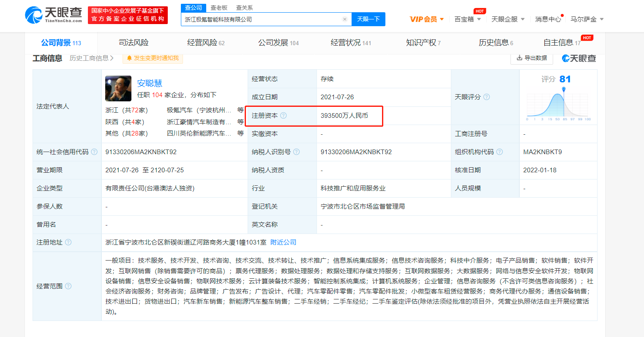Open the 天眼评分 score distribution chart
Screen dimensions: 644x337
559,103
